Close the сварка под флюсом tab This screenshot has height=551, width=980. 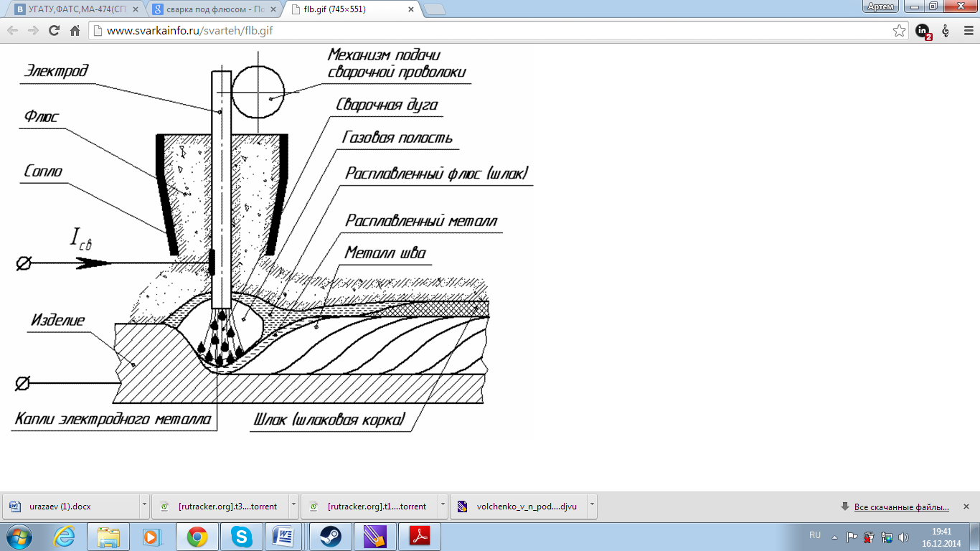tap(274, 10)
